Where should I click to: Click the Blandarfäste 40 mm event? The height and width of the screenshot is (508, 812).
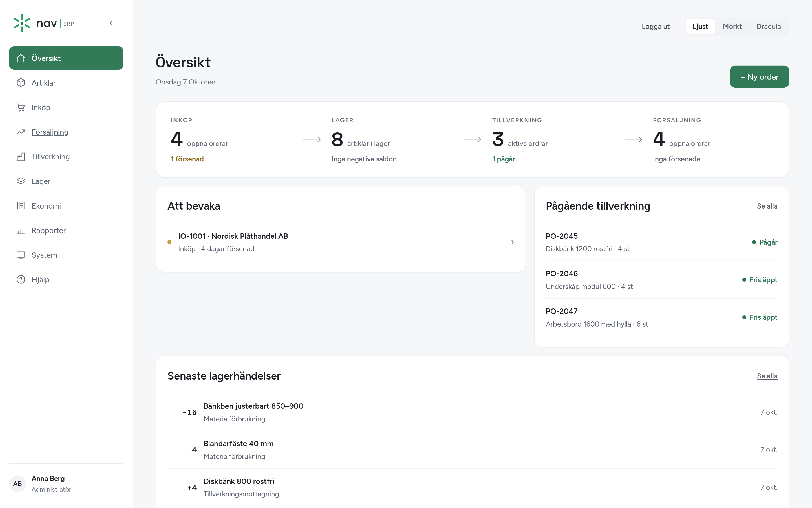pyautogui.click(x=473, y=450)
